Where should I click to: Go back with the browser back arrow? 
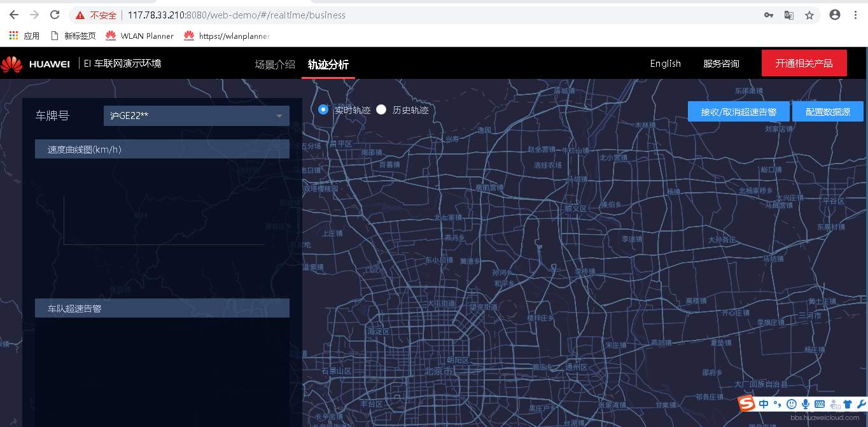14,15
